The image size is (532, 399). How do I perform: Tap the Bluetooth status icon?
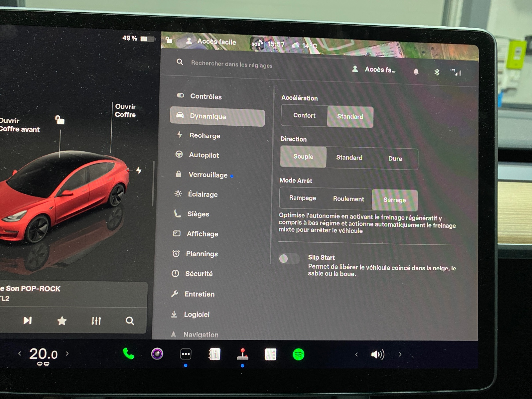437,72
